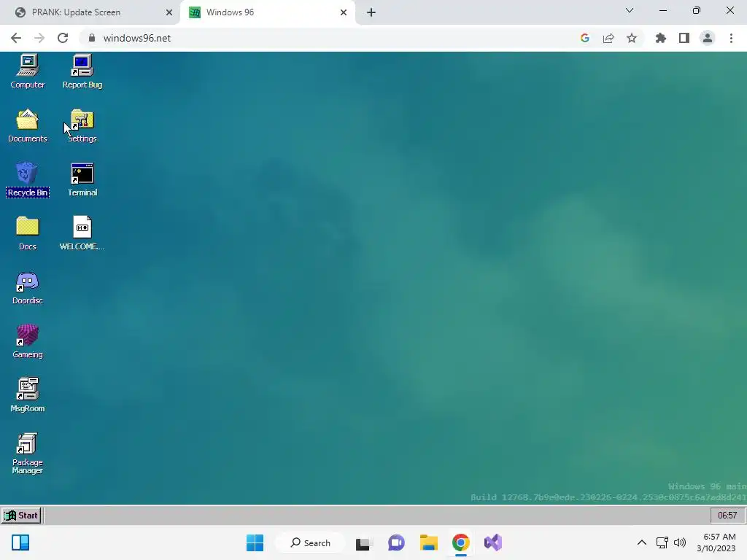Launch Visual Studio from taskbar

493,542
